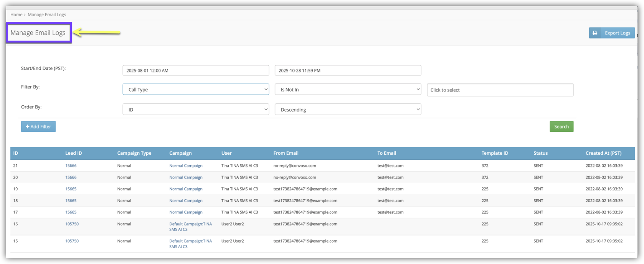Open Lead ID 105750 in row 16

pyautogui.click(x=72, y=224)
